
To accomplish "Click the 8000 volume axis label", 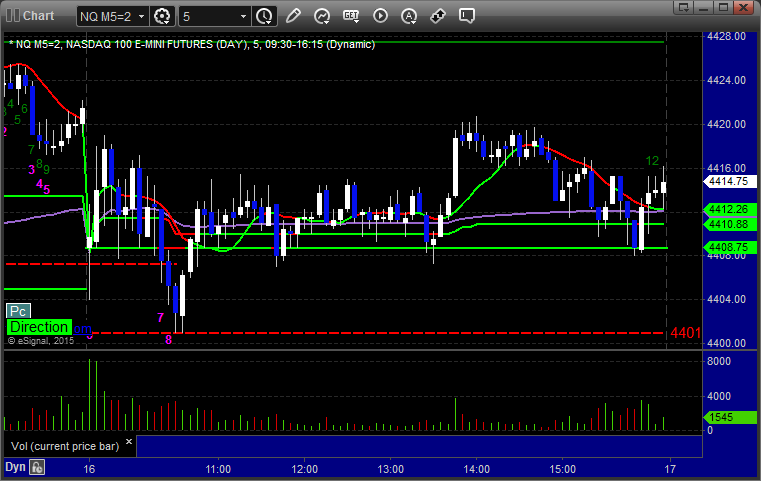I will click(719, 361).
